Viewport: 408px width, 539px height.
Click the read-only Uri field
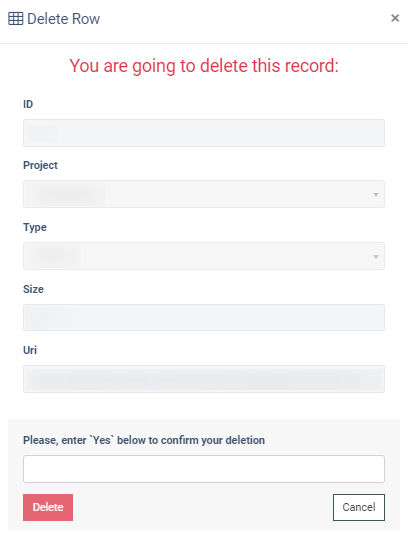tap(204, 379)
